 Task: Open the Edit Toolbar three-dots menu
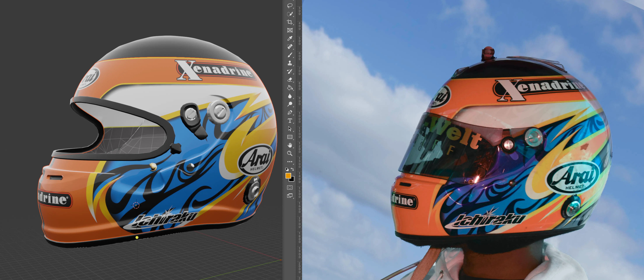coord(290,162)
